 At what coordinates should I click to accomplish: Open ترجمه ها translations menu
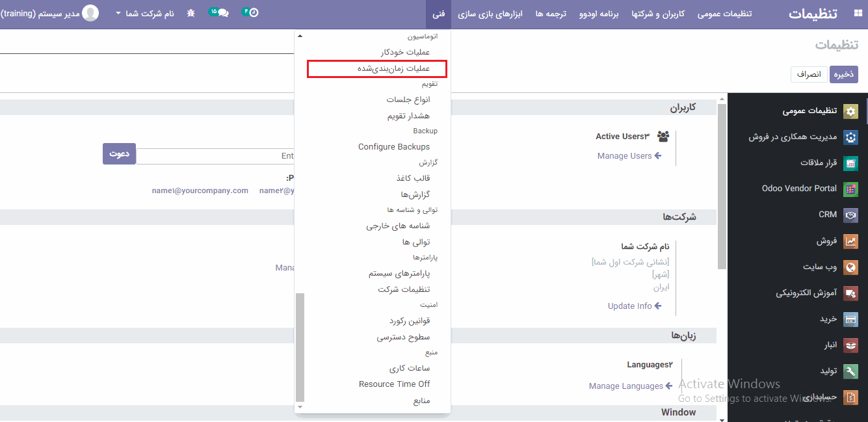coord(551,14)
